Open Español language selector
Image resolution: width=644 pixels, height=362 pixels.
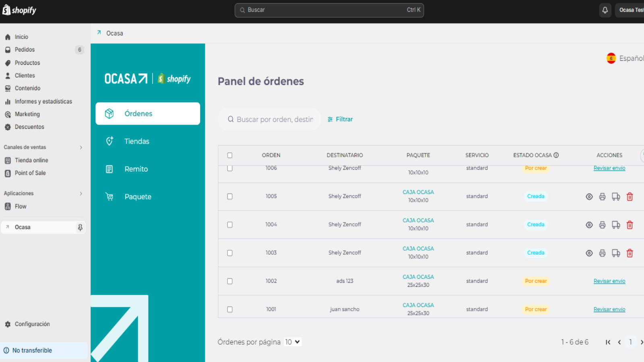click(625, 58)
